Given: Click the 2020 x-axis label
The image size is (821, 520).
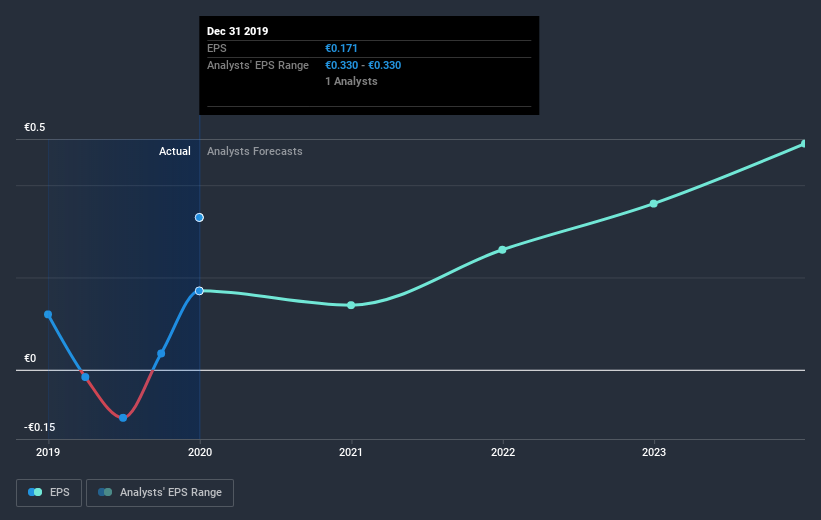Looking at the screenshot, I should pyautogui.click(x=200, y=452).
